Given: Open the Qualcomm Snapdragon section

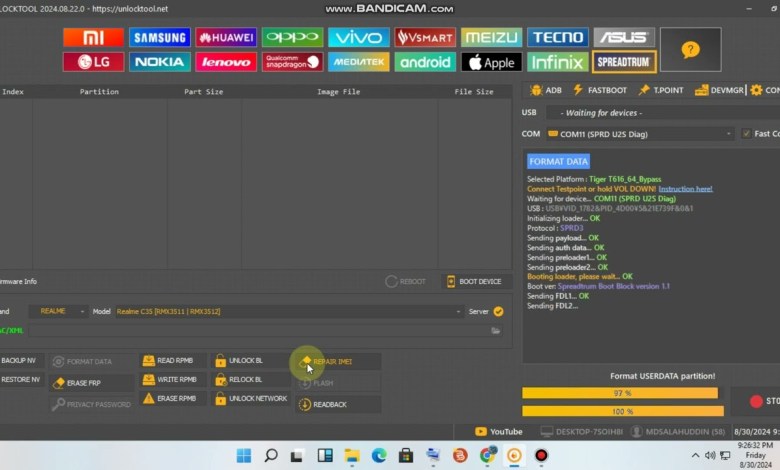Looking at the screenshot, I should coord(292,62).
